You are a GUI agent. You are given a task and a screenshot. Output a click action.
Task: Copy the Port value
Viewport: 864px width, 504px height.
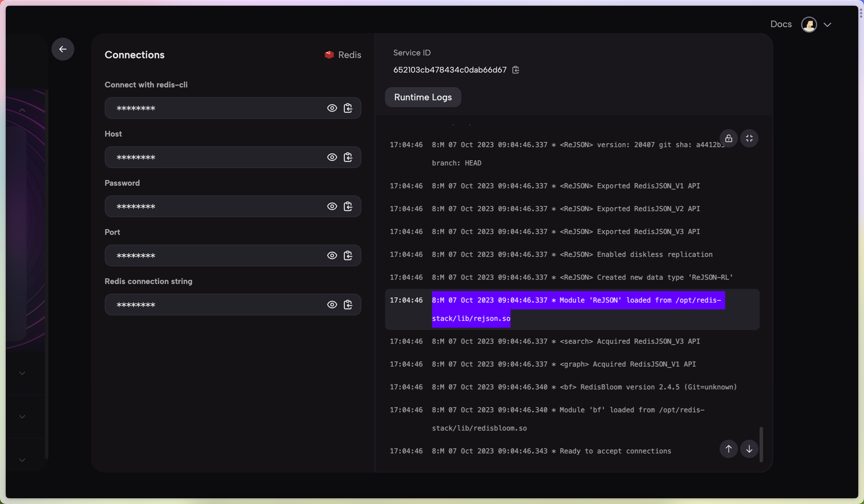(x=348, y=256)
